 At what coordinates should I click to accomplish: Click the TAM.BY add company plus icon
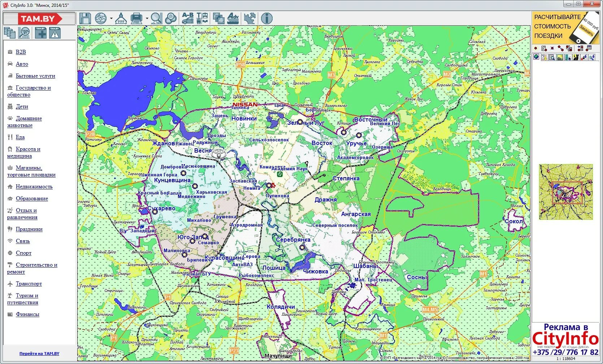[40, 33]
